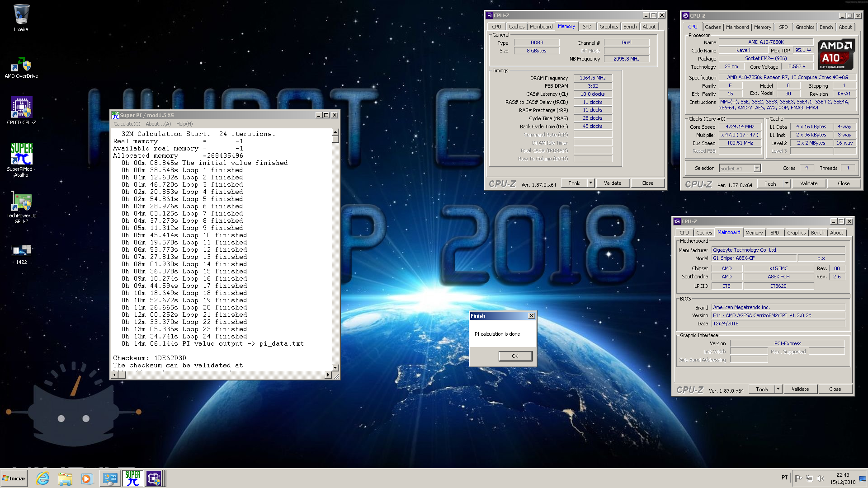
Task: Click the Core Speed 4724.14 MHz value
Action: (x=740, y=127)
